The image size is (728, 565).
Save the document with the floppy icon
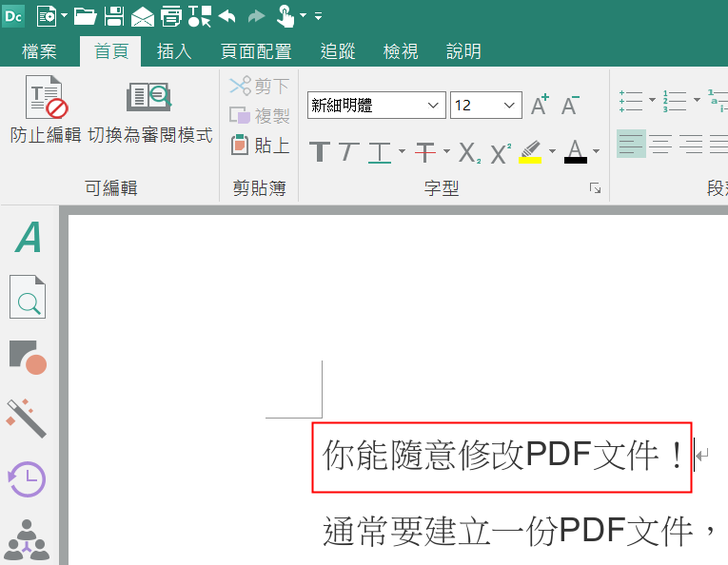(x=114, y=16)
